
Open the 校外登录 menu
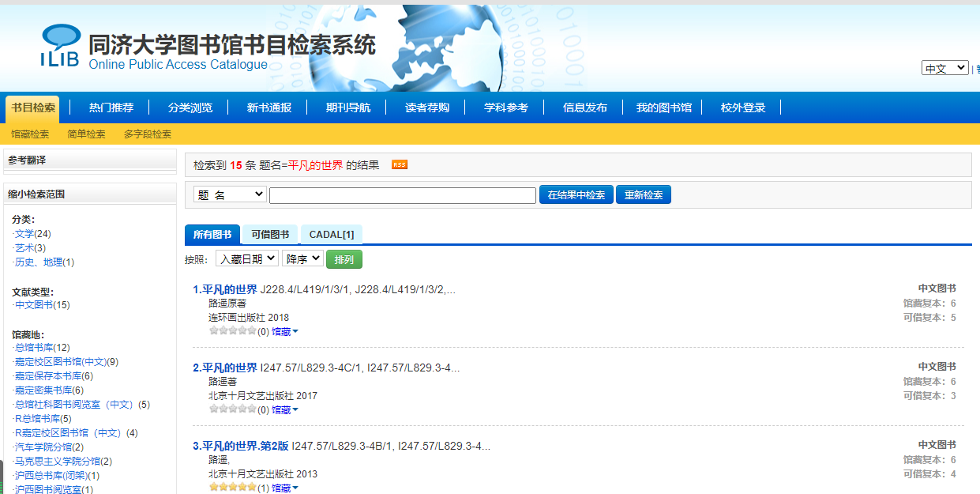(x=743, y=108)
